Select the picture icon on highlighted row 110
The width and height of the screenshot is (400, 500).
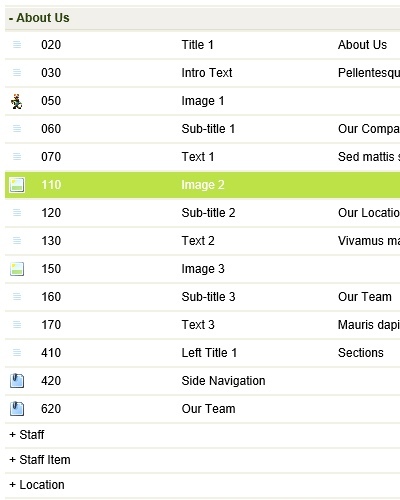tap(17, 185)
